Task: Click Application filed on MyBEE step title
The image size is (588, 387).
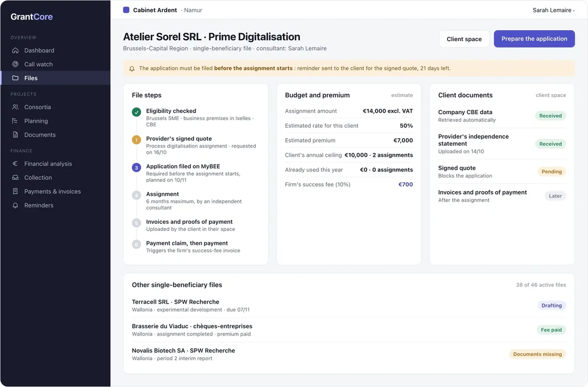Action: tap(183, 167)
